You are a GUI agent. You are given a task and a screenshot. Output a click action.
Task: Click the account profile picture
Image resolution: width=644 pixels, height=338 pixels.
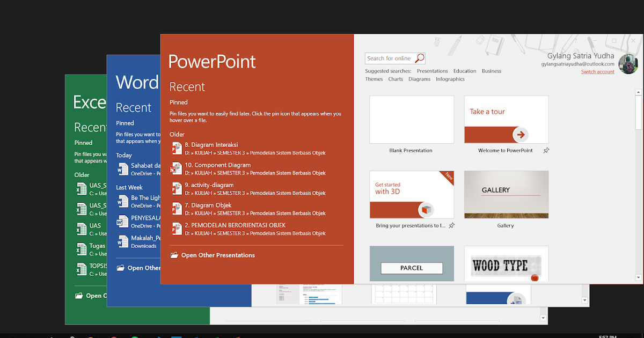627,64
